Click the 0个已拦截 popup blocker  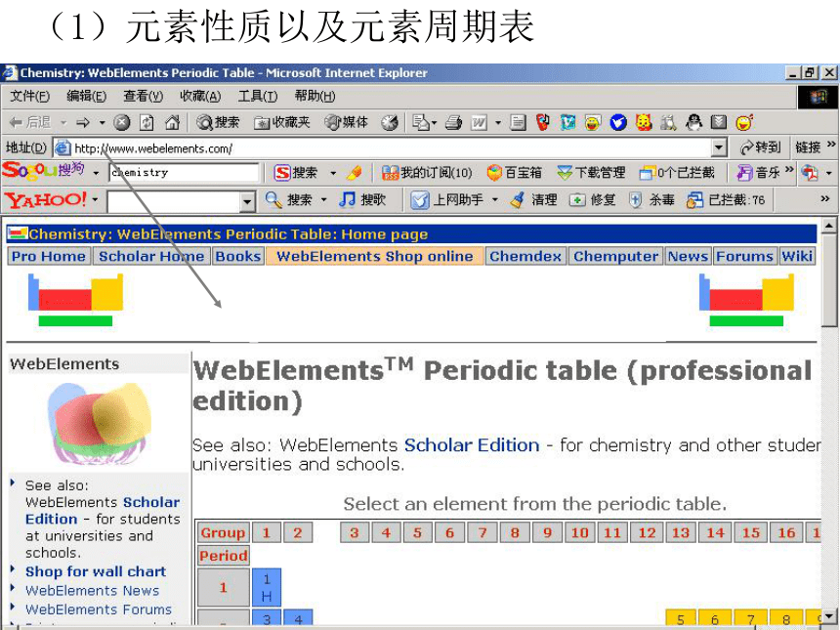[x=677, y=173]
